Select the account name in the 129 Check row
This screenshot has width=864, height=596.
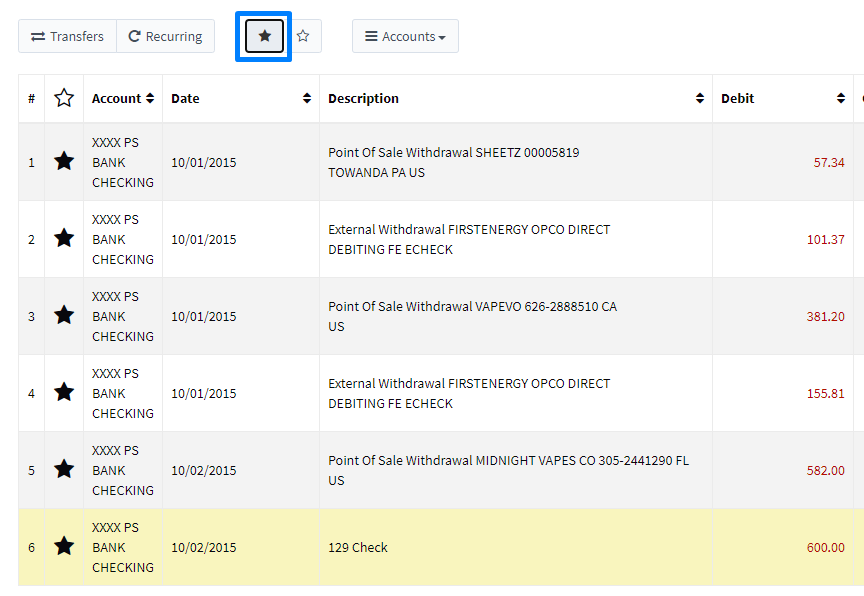123,548
